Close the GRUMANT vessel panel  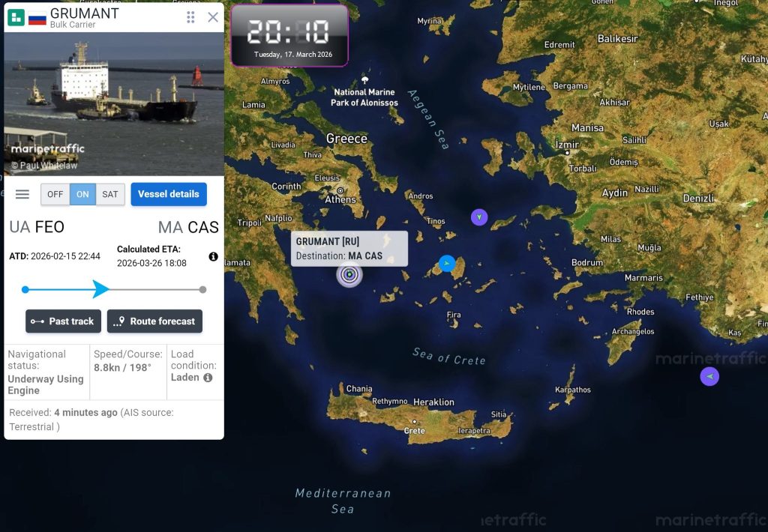coord(213,17)
